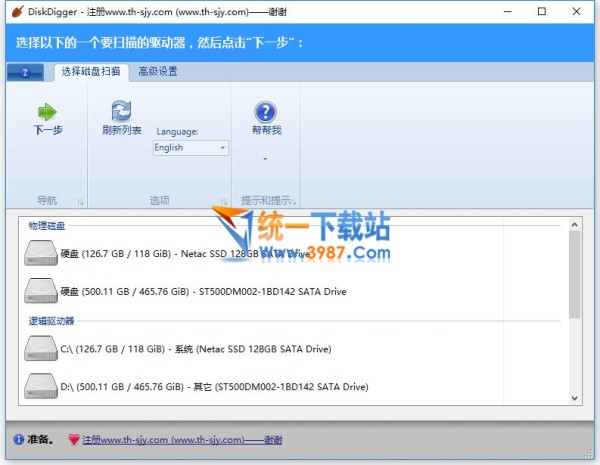Open the Options group dialog launcher
The height and width of the screenshot is (465, 600).
[x=224, y=202]
